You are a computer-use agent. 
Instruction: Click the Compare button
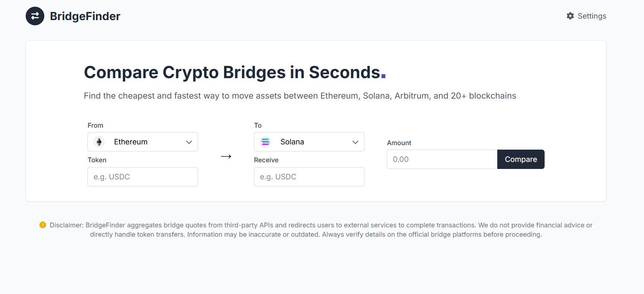coord(521,159)
